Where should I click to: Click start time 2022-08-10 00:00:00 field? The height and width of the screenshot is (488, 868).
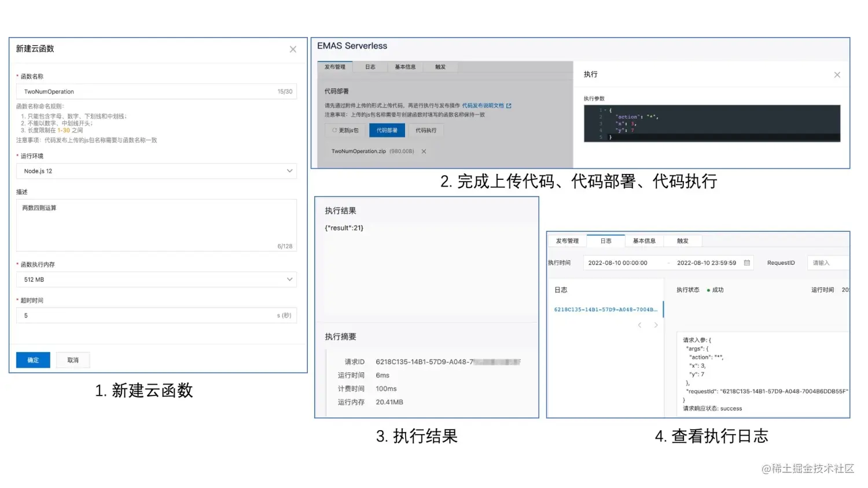click(x=618, y=263)
